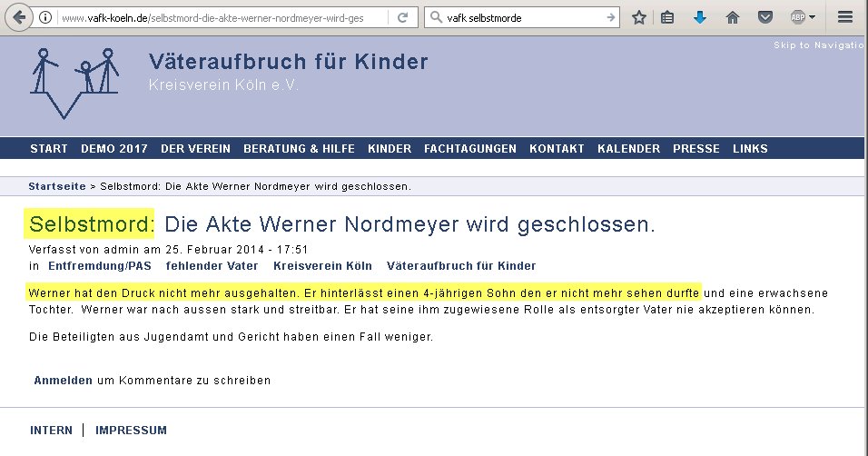Click the sentence 'Die Beteiligten aus Jugendamt'

[231, 337]
